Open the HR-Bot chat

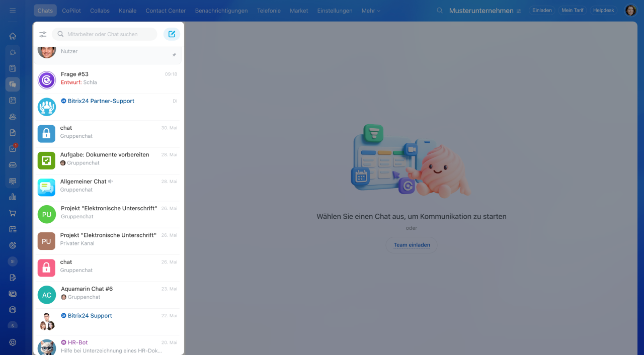click(108, 346)
